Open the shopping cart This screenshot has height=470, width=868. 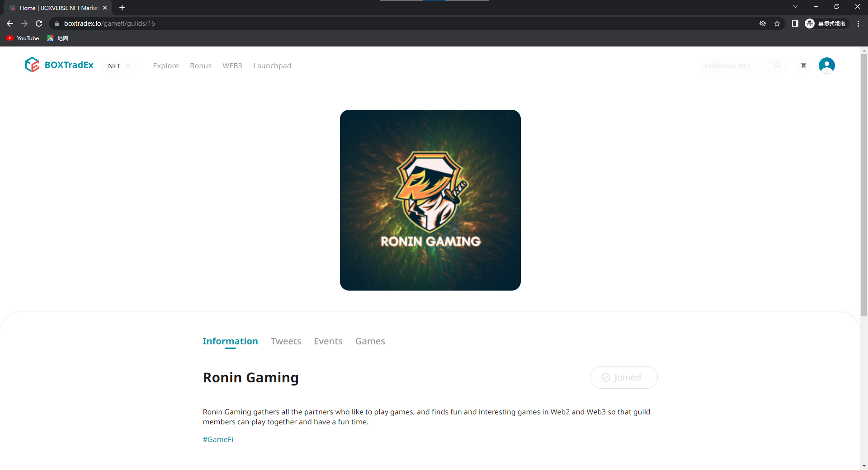tap(803, 66)
